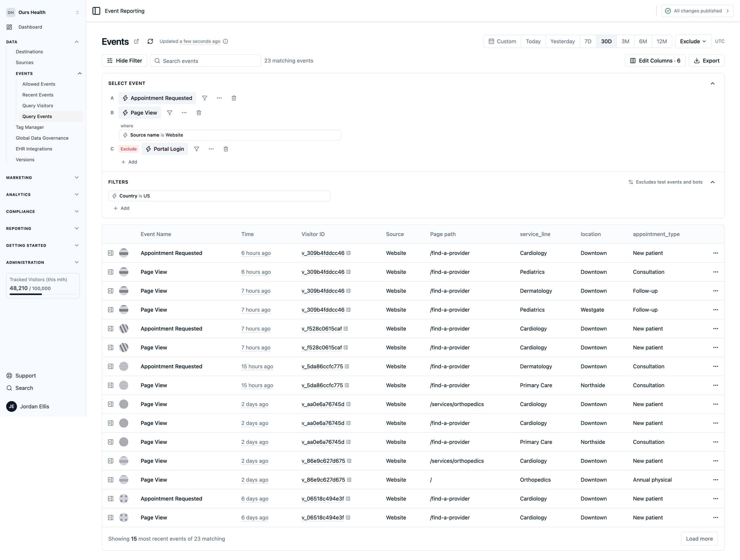Open row menu for Orthopedics Annual physical

point(716,480)
